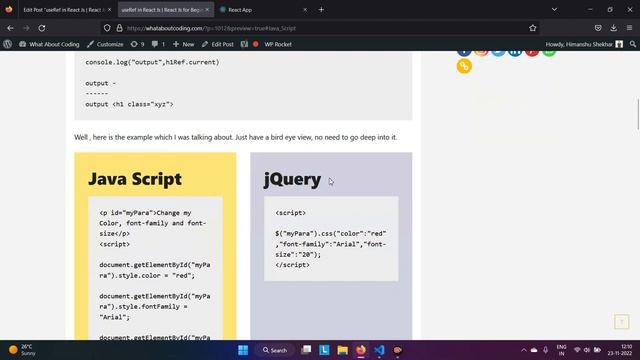Image resolution: width=640 pixels, height=360 pixels.
Task: Click the Java Script heading
Action: coord(135,179)
